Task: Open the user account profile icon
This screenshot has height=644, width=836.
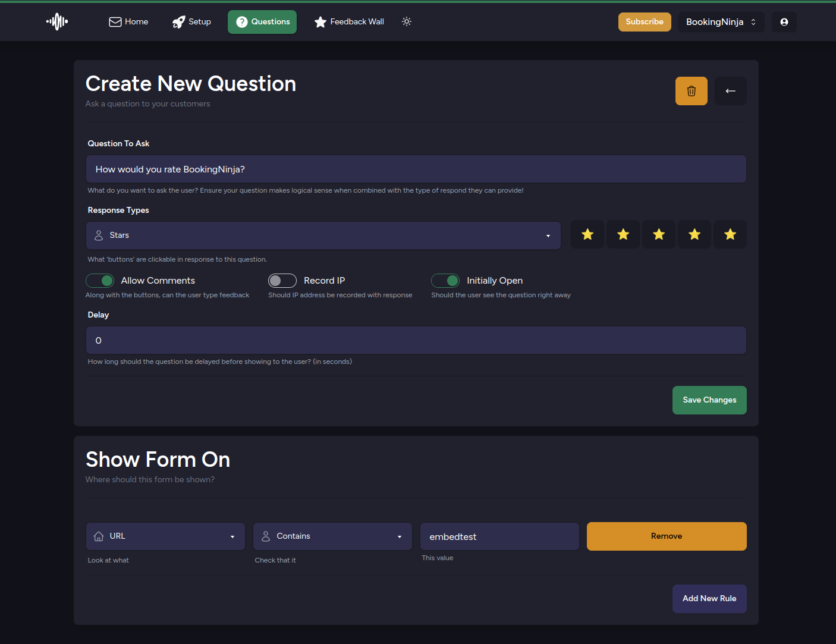Action: tap(784, 22)
